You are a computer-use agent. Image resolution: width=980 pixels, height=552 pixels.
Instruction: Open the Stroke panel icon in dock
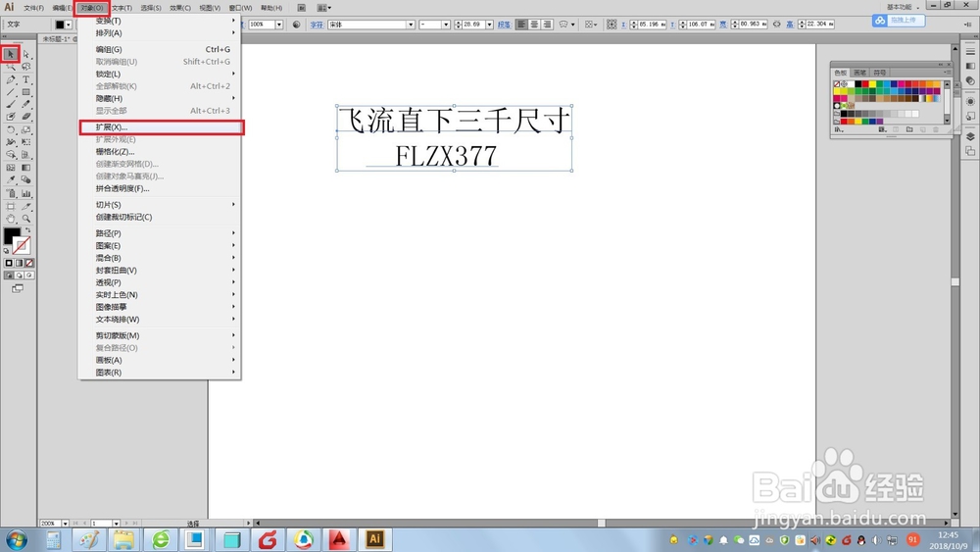970,51
